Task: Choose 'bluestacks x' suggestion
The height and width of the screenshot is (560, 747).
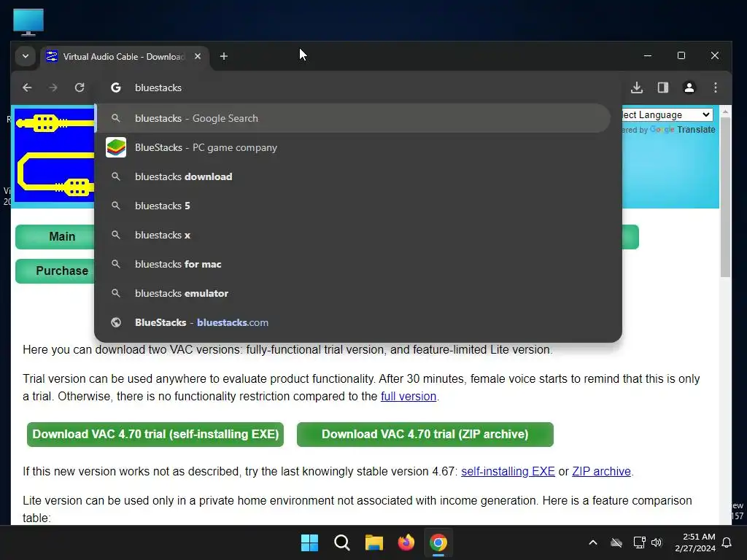Action: (x=352, y=235)
